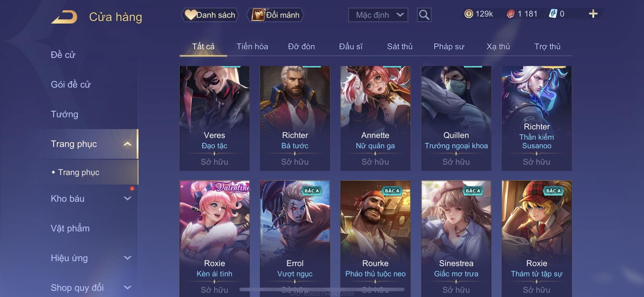644x297 pixels.
Task: Click the golden back arrow icon
Action: pos(64,17)
